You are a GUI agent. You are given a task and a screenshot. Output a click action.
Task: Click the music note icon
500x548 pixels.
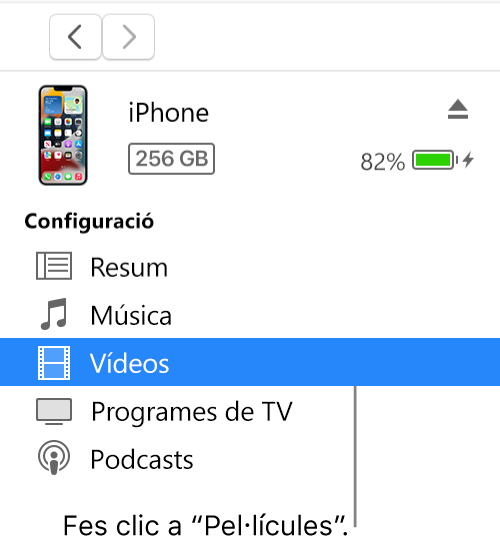coord(54,314)
